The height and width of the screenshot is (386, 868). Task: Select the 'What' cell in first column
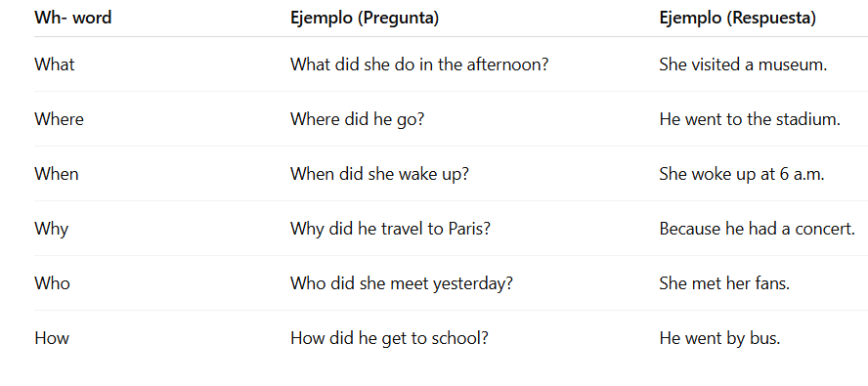coord(55,64)
